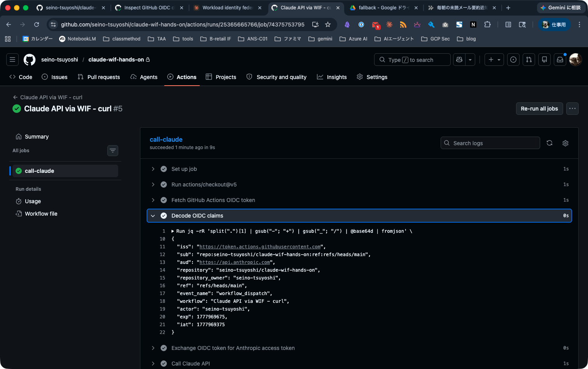Viewport: 588px width, 369px height.
Task: Expand the Set up job step
Action: pyautogui.click(x=359, y=169)
